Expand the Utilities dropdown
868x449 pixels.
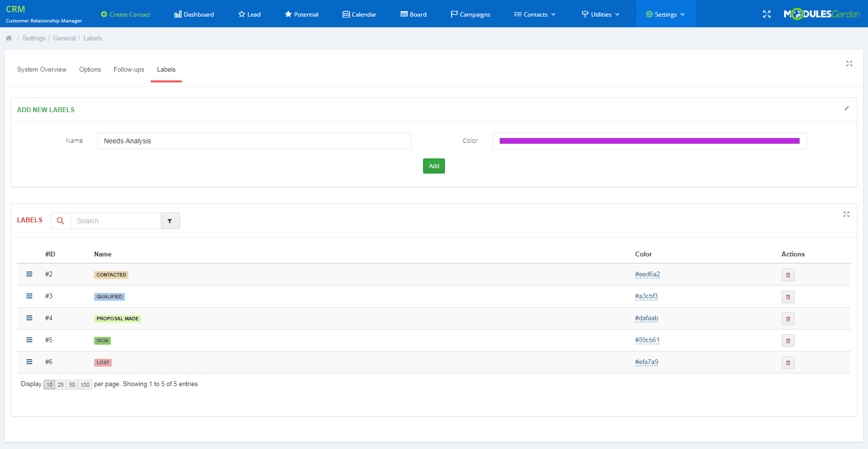[600, 14]
